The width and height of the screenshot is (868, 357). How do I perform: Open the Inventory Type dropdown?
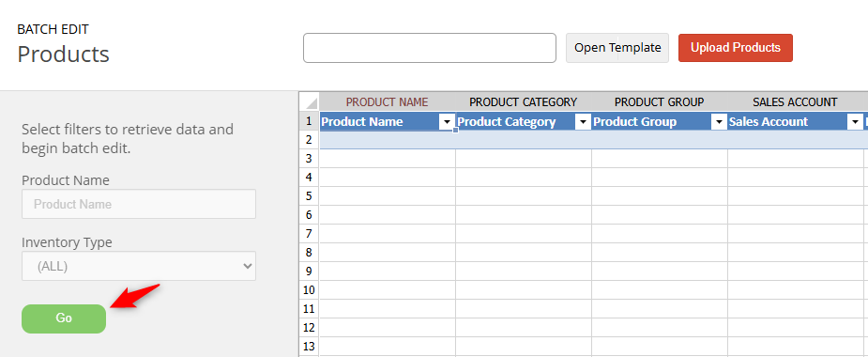139,266
